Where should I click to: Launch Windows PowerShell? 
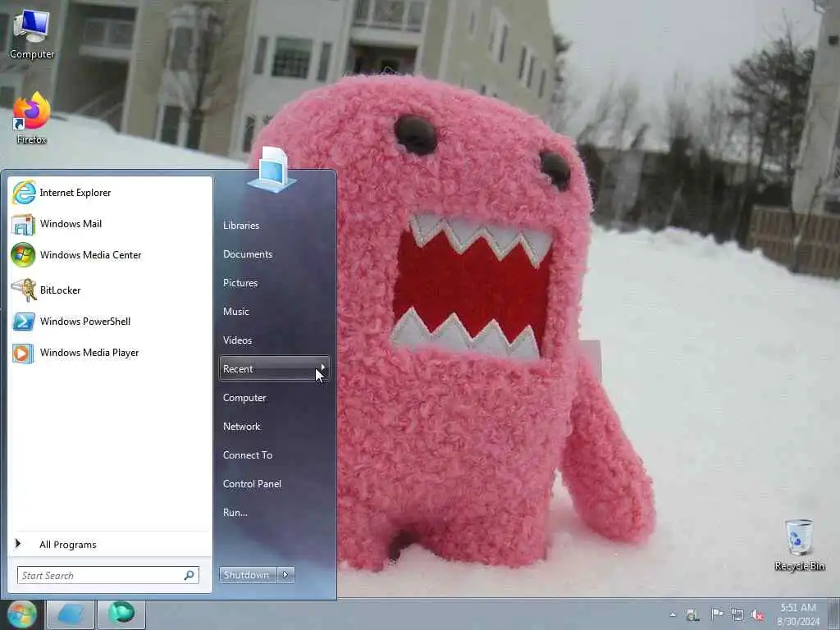(x=110, y=322)
